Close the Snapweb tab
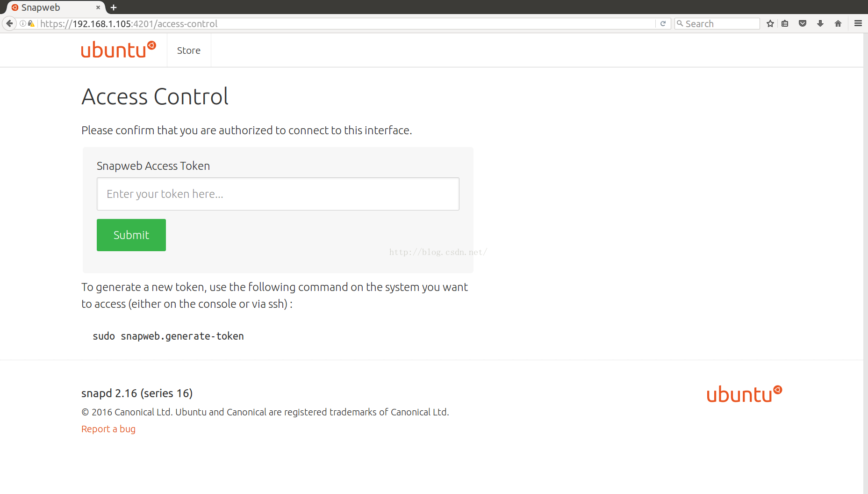This screenshot has height=494, width=868. 98,7
